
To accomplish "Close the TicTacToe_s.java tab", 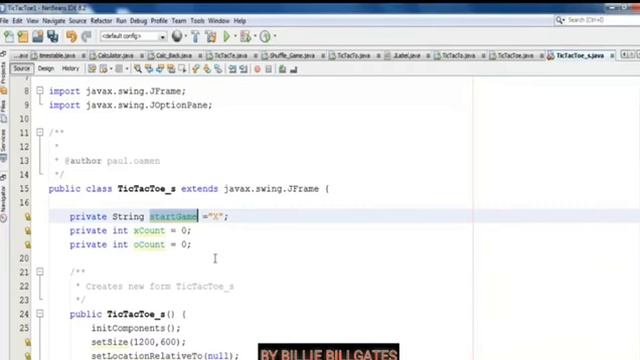I will [x=612, y=56].
